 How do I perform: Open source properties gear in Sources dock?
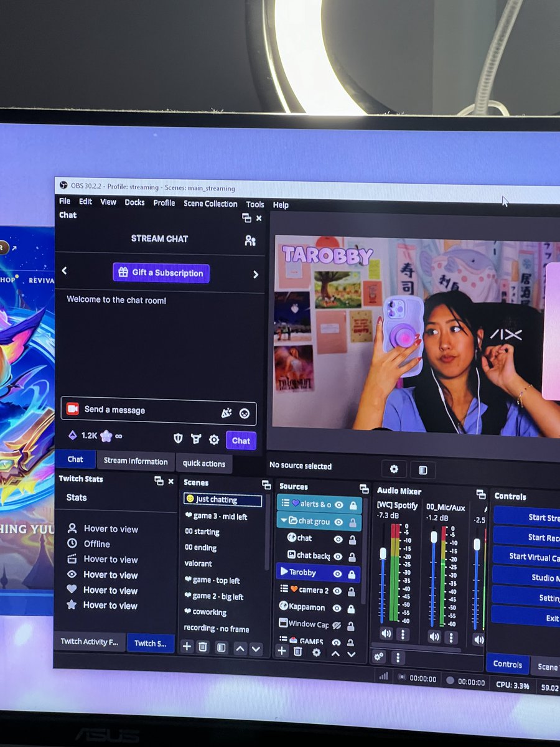tap(316, 652)
